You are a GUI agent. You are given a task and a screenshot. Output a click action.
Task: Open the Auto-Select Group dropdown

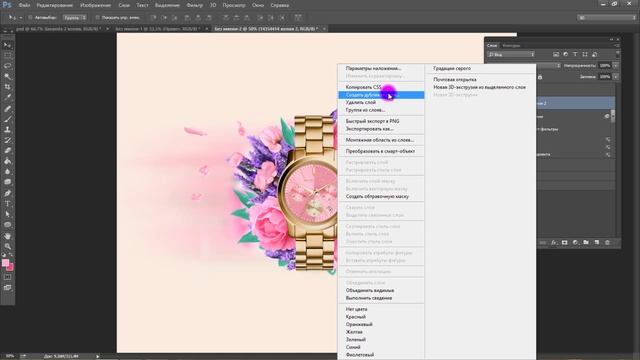[74, 18]
